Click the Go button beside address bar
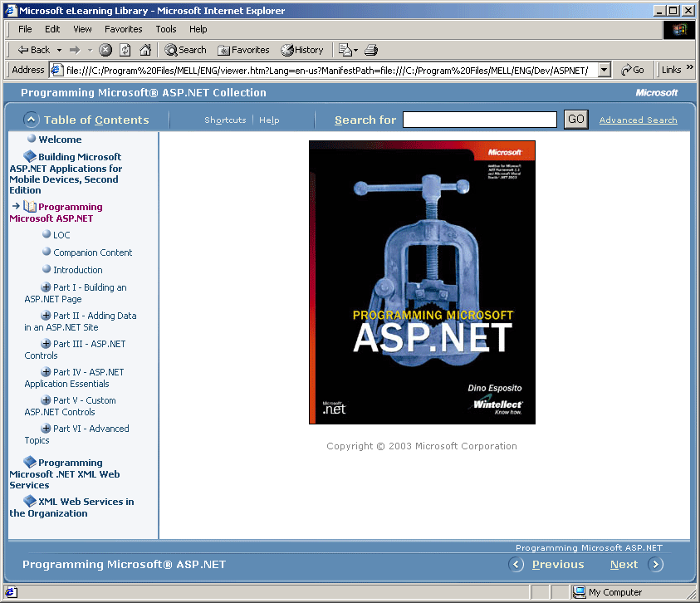This screenshot has height=603, width=700. pos(633,70)
